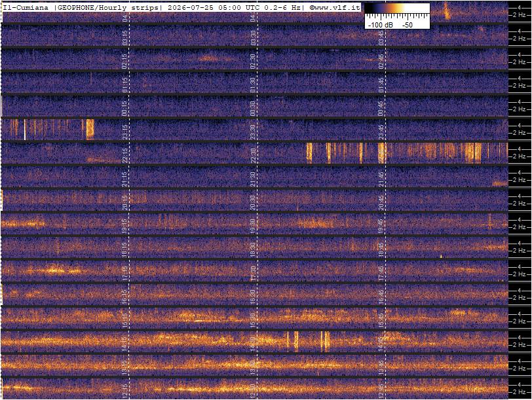Click the 15:30 time marker

(252, 321)
